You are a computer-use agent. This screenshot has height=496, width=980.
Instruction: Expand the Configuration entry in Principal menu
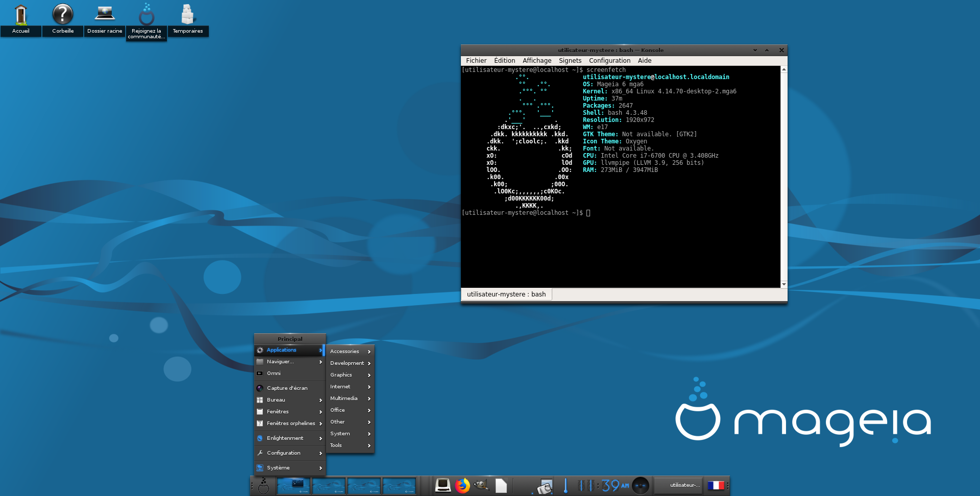pyautogui.click(x=289, y=453)
